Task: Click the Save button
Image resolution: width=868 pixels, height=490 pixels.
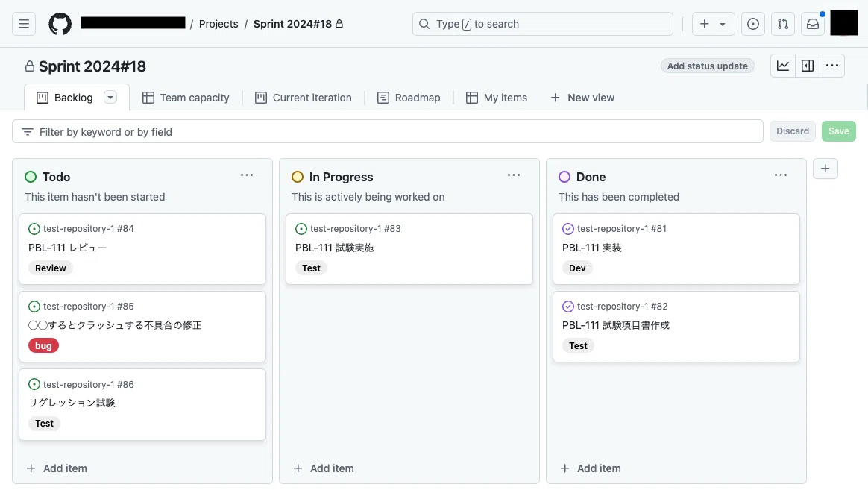Action: tap(839, 131)
